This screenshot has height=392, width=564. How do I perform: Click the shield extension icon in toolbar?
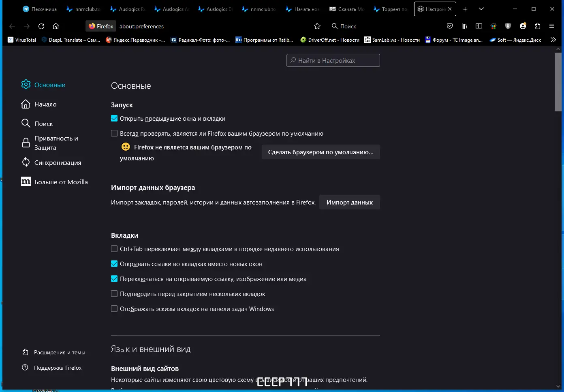pyautogui.click(x=508, y=26)
